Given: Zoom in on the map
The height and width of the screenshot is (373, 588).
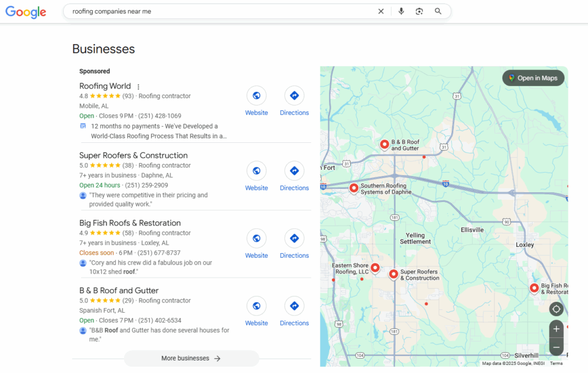Looking at the screenshot, I should point(556,329).
